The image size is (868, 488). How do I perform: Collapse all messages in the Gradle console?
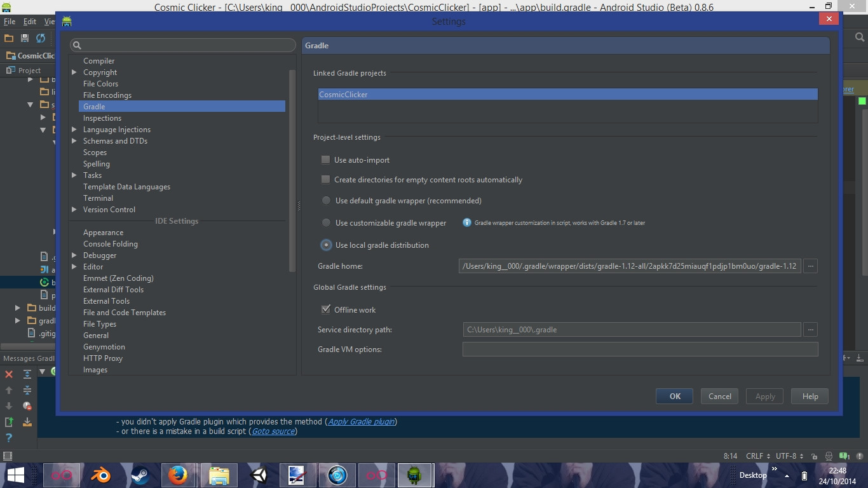pos(27,390)
